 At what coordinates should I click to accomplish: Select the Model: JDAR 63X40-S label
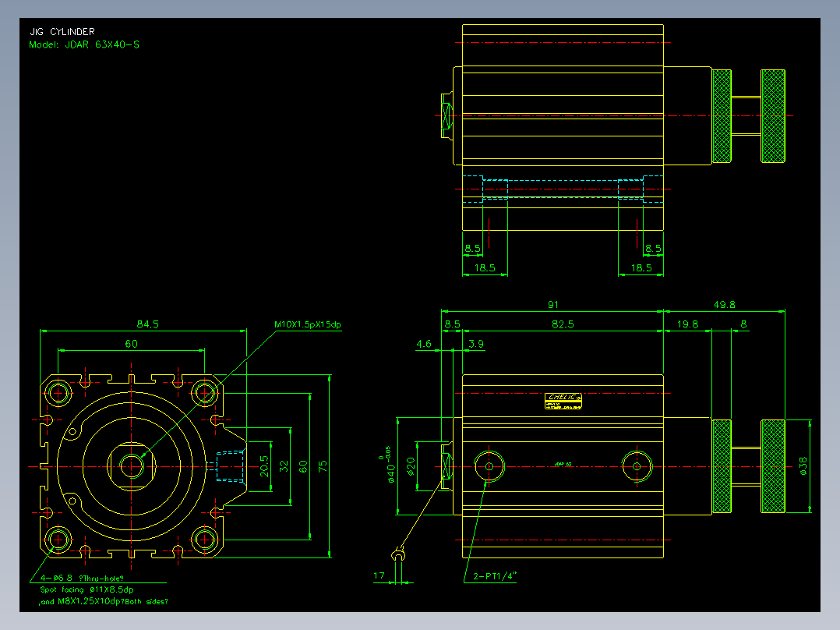coord(84,44)
